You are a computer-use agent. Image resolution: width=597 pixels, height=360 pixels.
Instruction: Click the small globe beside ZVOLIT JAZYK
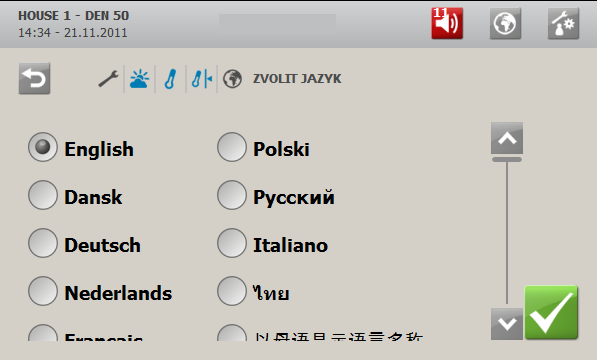pos(232,79)
